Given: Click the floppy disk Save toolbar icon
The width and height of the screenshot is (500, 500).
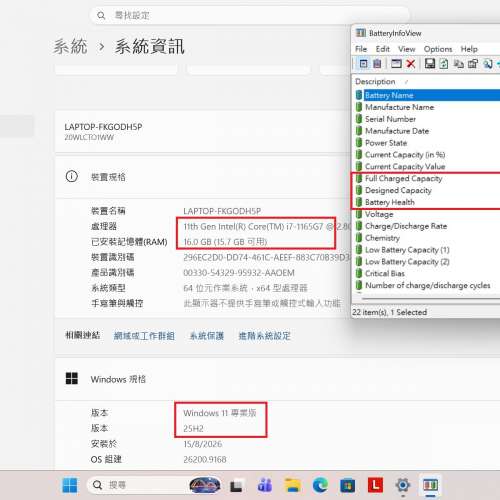Looking at the screenshot, I should (x=430, y=63).
